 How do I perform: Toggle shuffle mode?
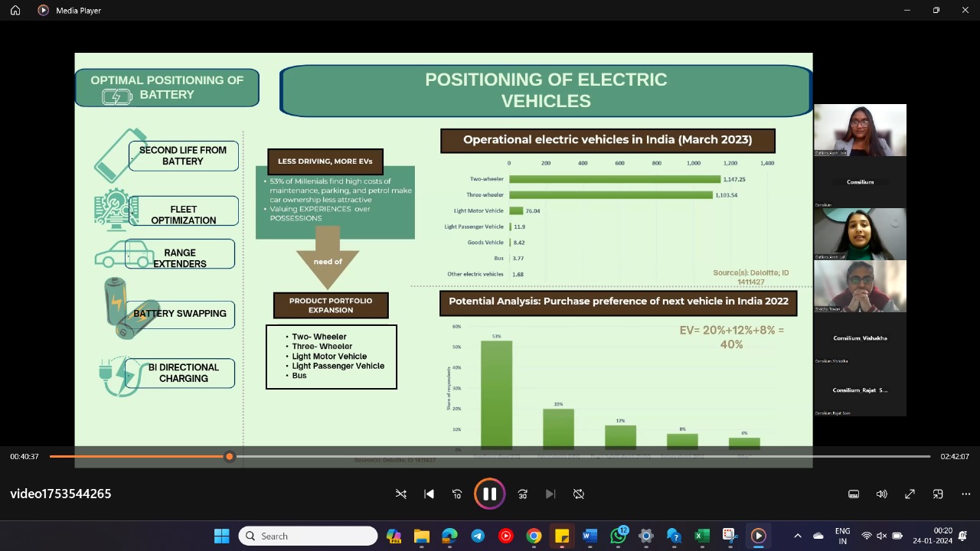pyautogui.click(x=401, y=494)
